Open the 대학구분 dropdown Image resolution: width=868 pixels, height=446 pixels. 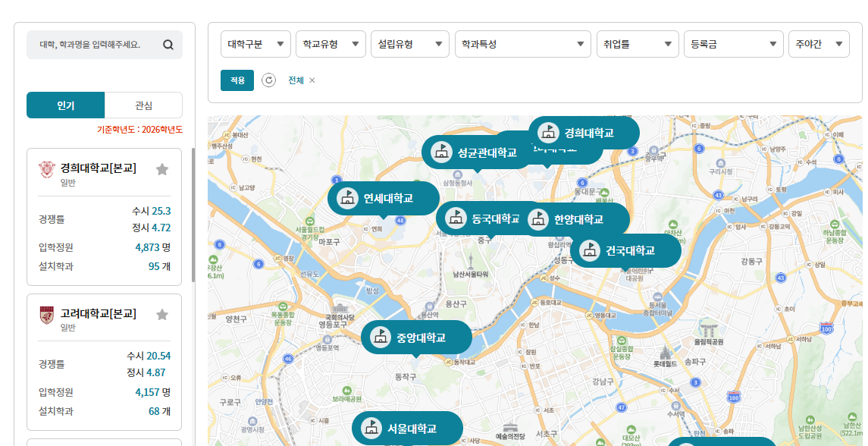click(x=255, y=44)
